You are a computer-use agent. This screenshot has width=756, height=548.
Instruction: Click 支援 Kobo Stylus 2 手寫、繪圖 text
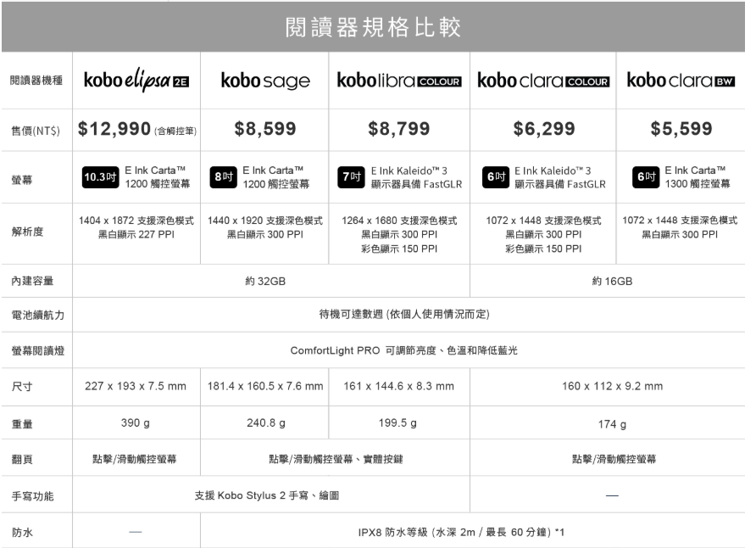267,495
